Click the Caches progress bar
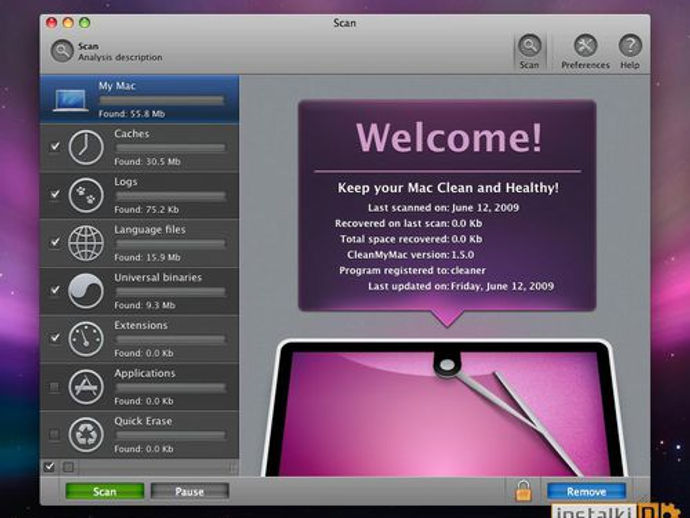 pyautogui.click(x=171, y=148)
